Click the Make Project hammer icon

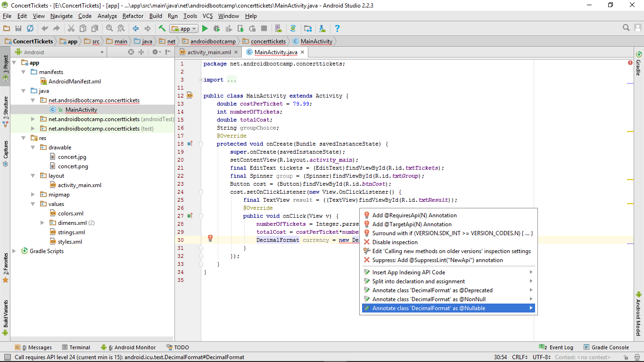pyautogui.click(x=162, y=29)
